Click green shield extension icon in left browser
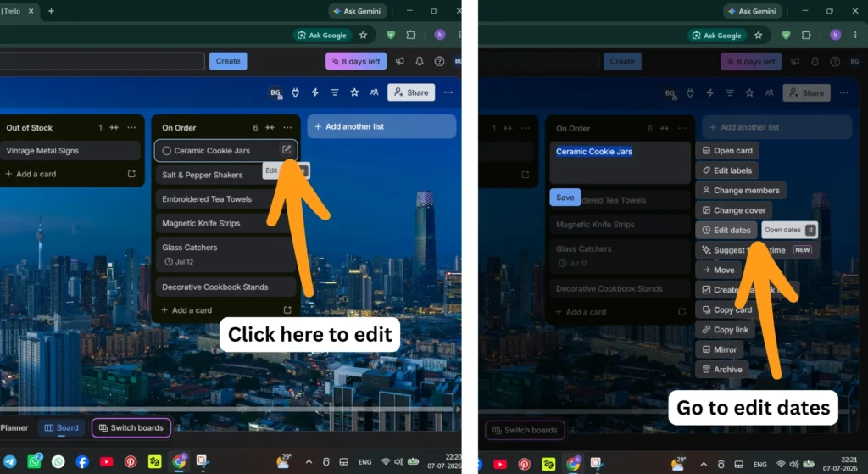Image resolution: width=868 pixels, height=474 pixels. (x=390, y=35)
